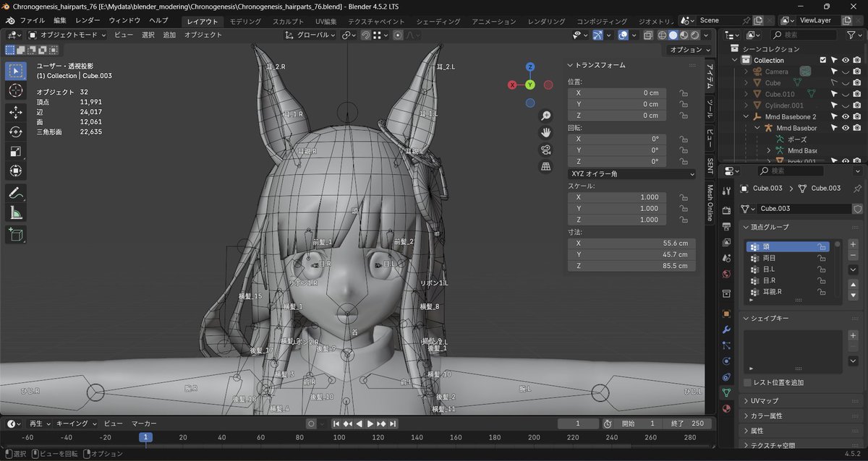Toggle snapping magnet
868x461 pixels.
(367, 35)
